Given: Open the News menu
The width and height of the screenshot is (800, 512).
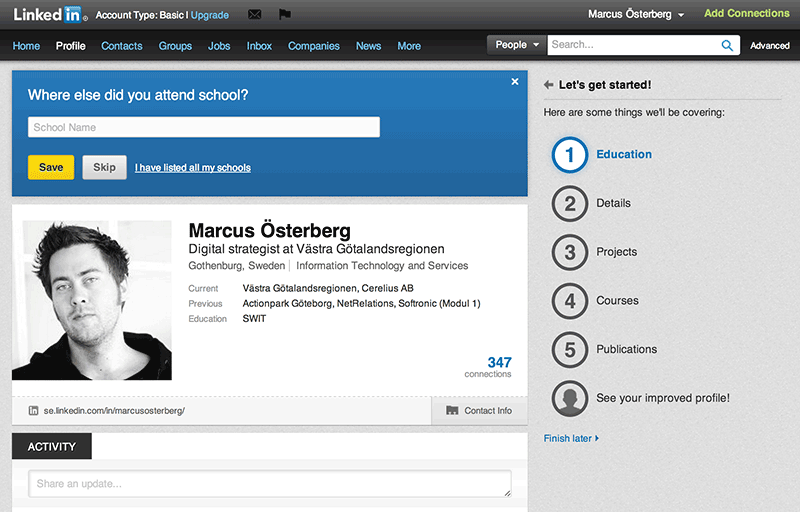Looking at the screenshot, I should pos(368,46).
